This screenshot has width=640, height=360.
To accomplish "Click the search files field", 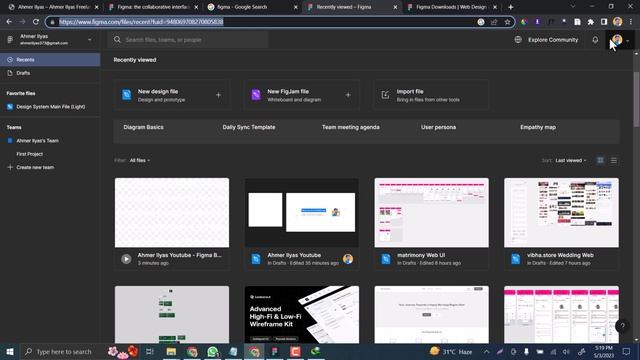I will click(188, 40).
